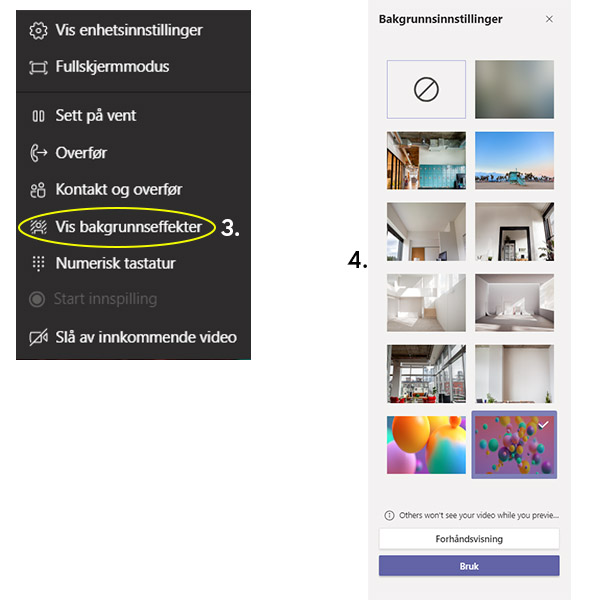The image size is (600, 600).
Task: Click the background effects icon
Action: (x=38, y=227)
